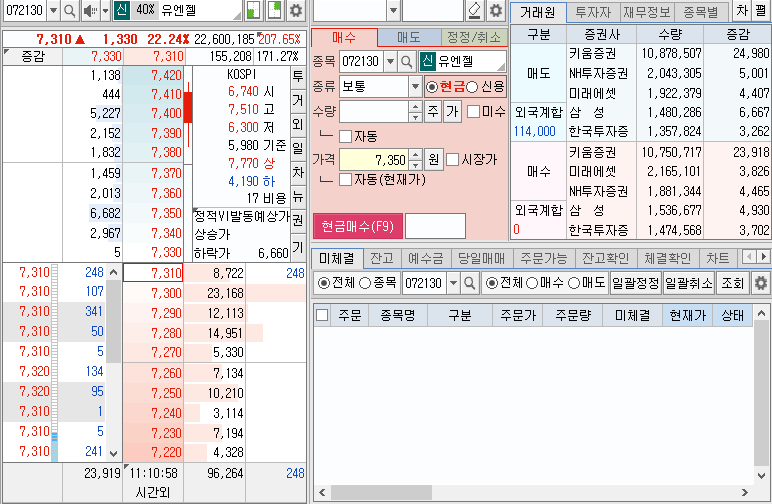The width and height of the screenshot is (772, 504).
Task: Click the second green window layout icon
Action: [274, 10]
